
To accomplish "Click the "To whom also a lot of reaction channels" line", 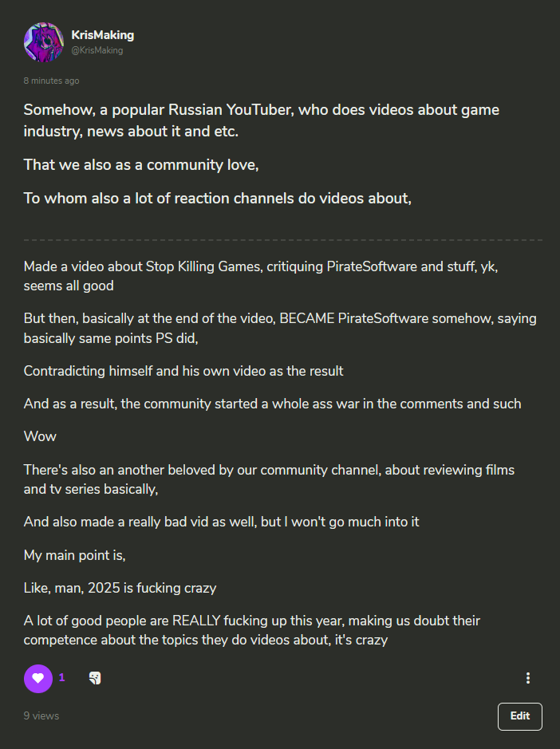I will (218, 199).
